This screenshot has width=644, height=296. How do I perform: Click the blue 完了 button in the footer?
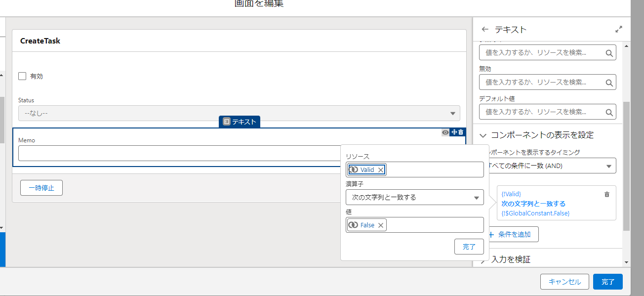click(x=608, y=282)
